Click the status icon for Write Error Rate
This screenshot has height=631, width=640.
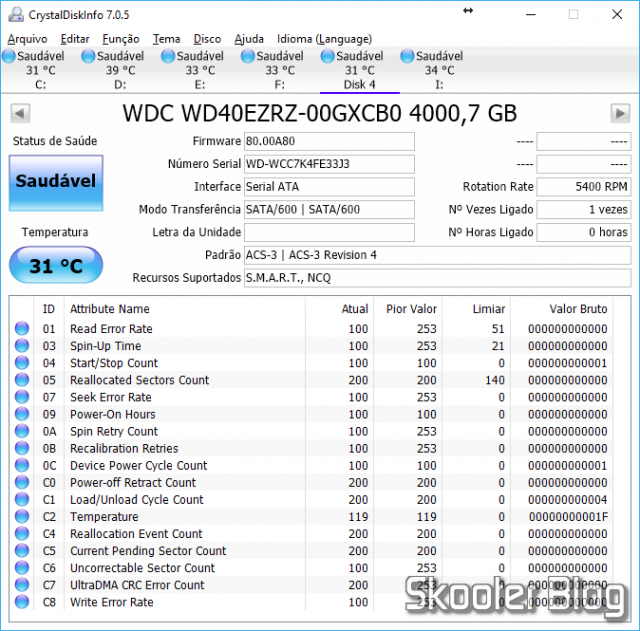pos(22,602)
